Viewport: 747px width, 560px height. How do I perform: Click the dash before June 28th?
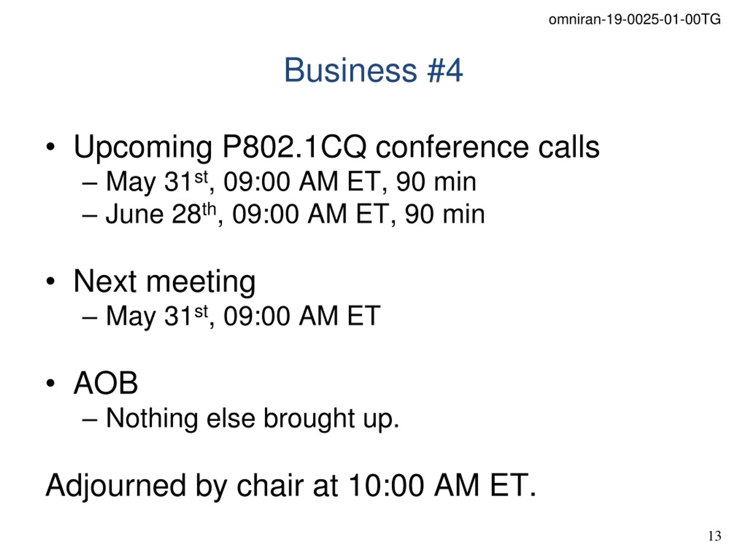click(90, 216)
